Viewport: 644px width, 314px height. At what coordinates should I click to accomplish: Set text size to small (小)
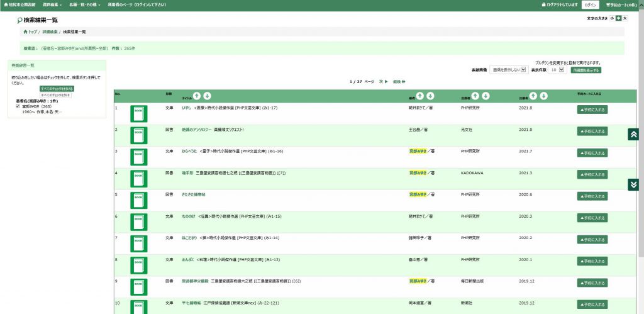[x=612, y=18]
